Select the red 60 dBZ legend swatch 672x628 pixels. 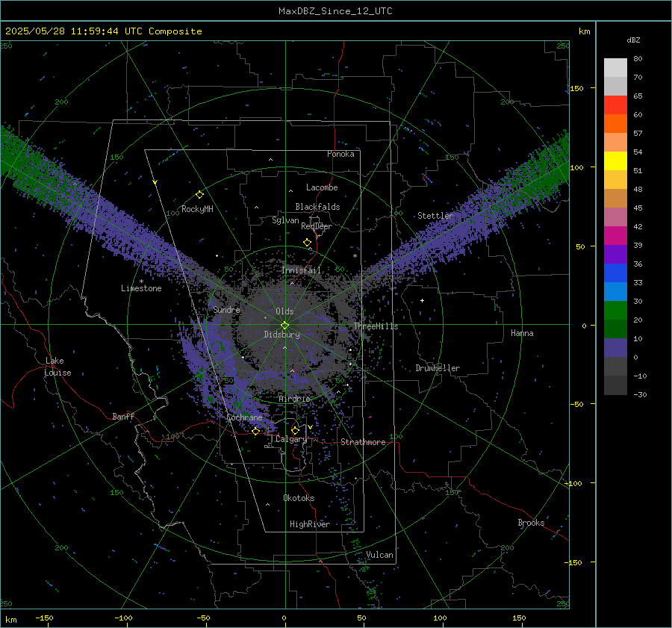click(615, 105)
